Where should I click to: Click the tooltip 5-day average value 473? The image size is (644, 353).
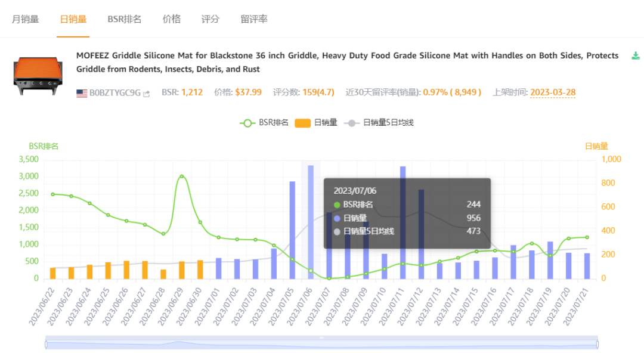click(x=473, y=231)
